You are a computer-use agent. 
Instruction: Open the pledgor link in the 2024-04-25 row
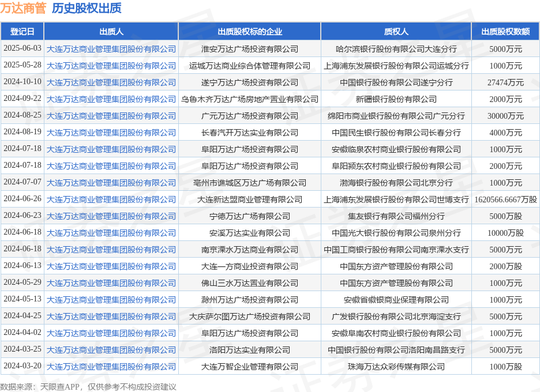coord(111,316)
